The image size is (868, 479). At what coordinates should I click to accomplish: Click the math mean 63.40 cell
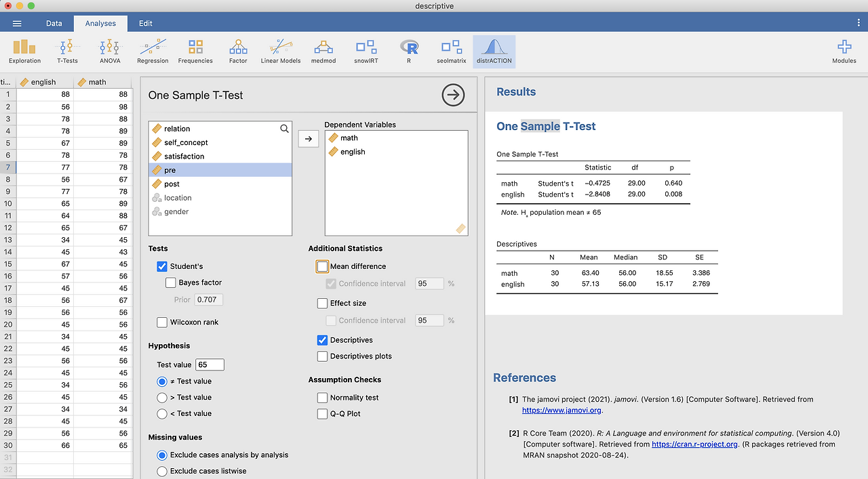tap(589, 273)
